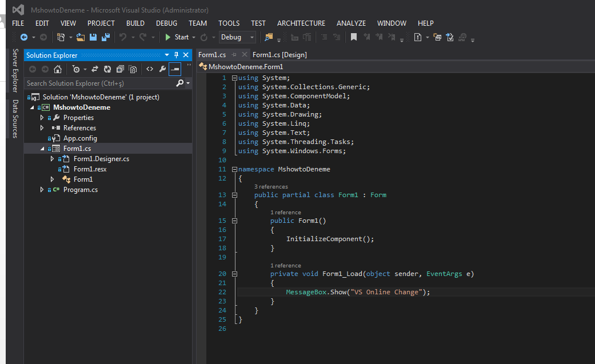Click the search magnifier in Solution Explorer
Screen dimensions: 595x364
tap(180, 83)
